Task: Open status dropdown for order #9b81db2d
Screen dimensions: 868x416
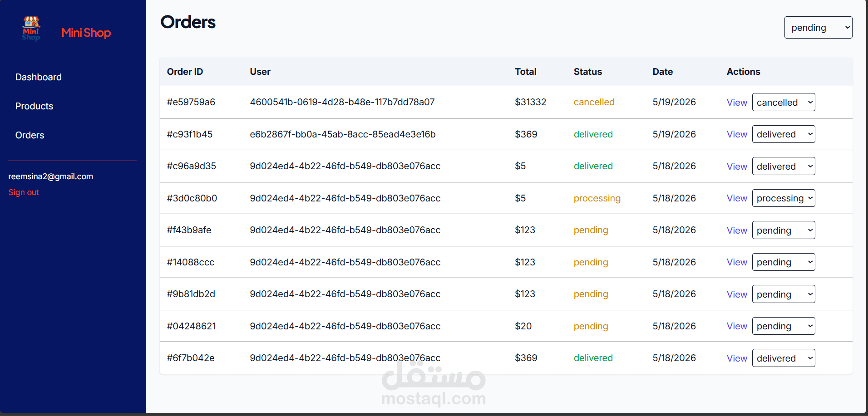Action: point(783,294)
